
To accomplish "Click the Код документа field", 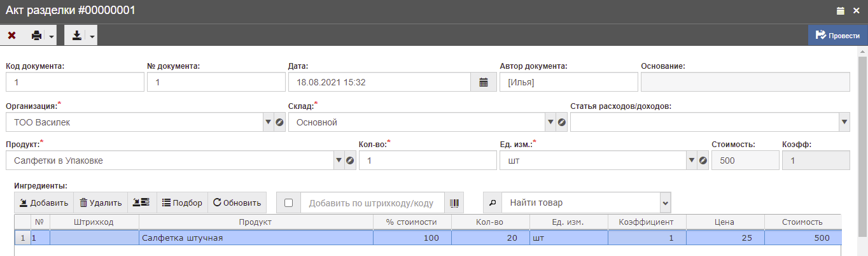I will [x=75, y=82].
